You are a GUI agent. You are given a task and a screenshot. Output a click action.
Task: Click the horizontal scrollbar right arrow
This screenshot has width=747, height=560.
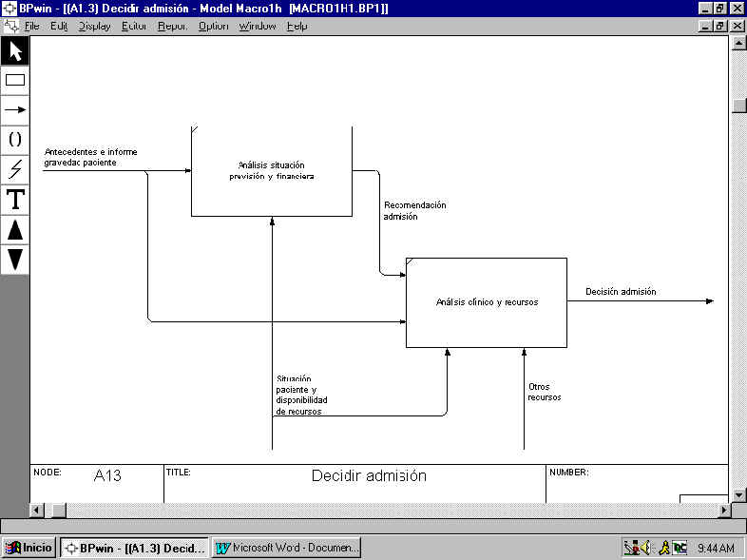pos(724,510)
